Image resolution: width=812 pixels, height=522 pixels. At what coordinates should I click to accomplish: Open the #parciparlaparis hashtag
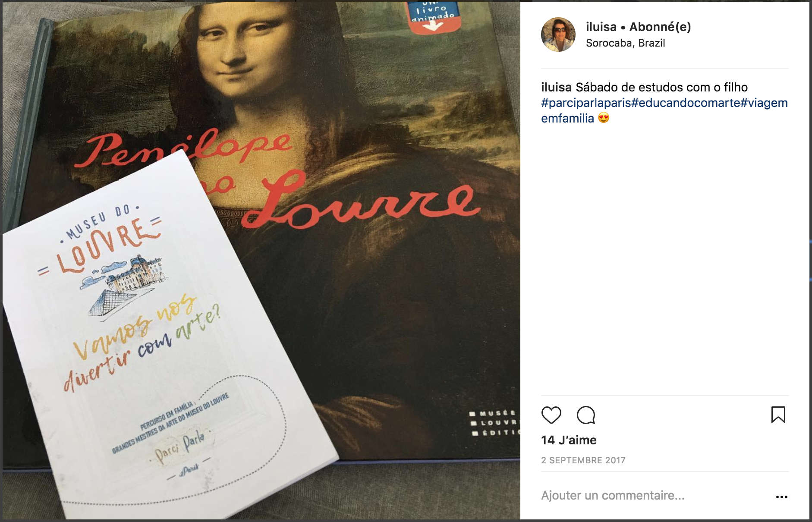(x=586, y=103)
